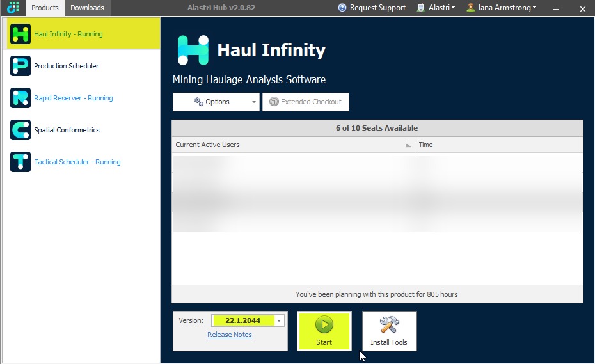Switch to the Products tab
Viewport: 595px width, 364px height.
pos(45,8)
